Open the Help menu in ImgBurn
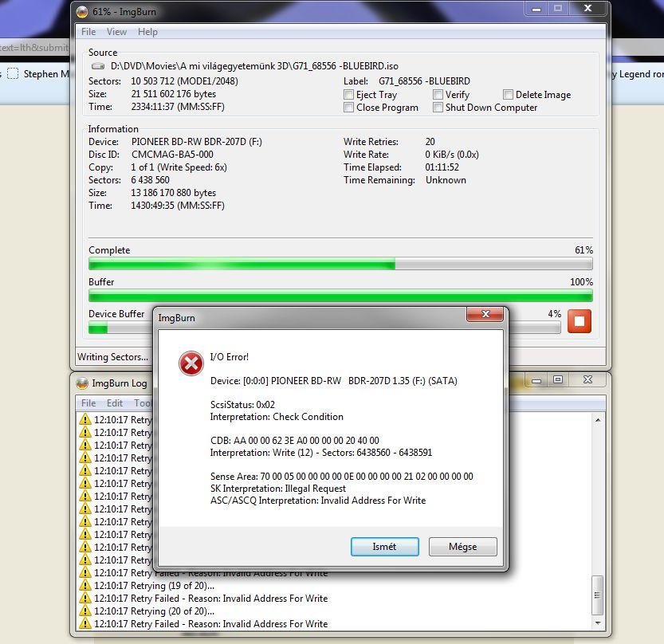The width and height of the screenshot is (664, 644). click(147, 32)
